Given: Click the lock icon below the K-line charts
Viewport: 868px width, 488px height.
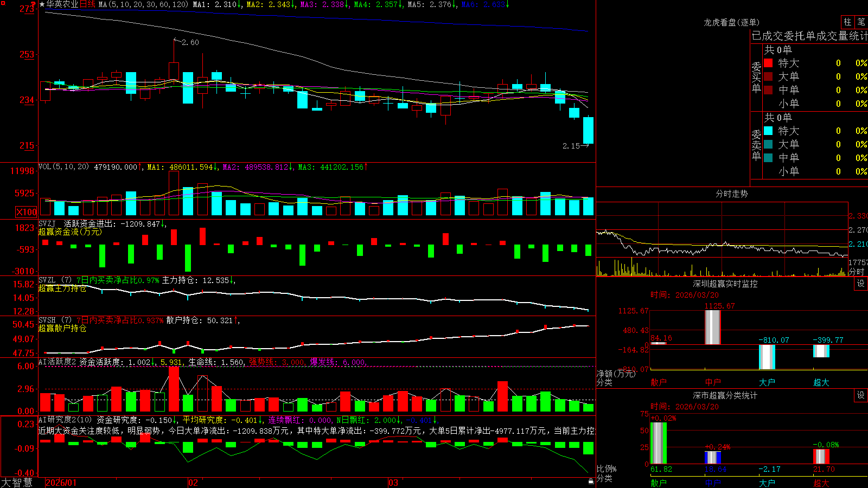Looking at the screenshot, I should point(591,481).
